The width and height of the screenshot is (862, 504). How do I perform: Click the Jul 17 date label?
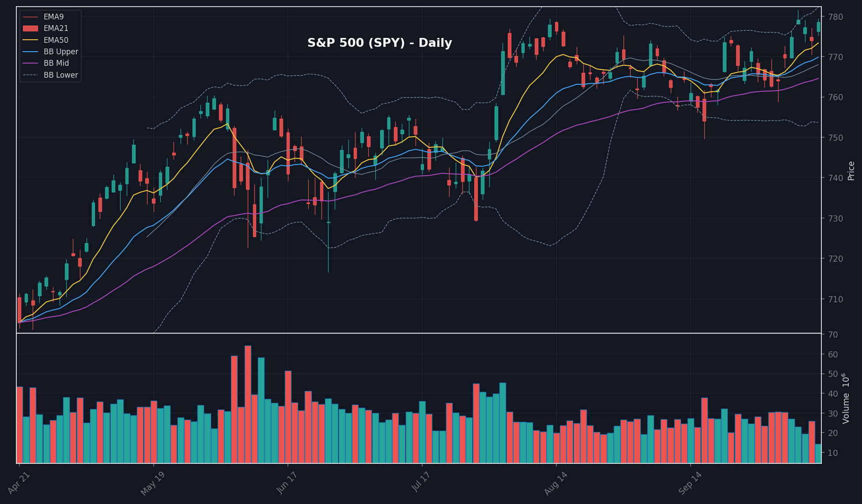click(x=421, y=482)
